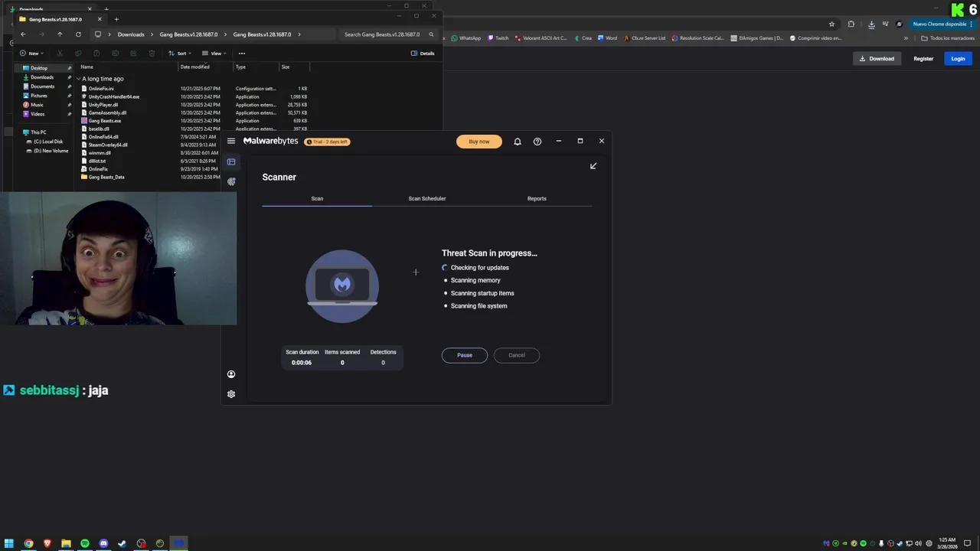
Task: Open Spotify from the taskbar
Action: coord(85,543)
